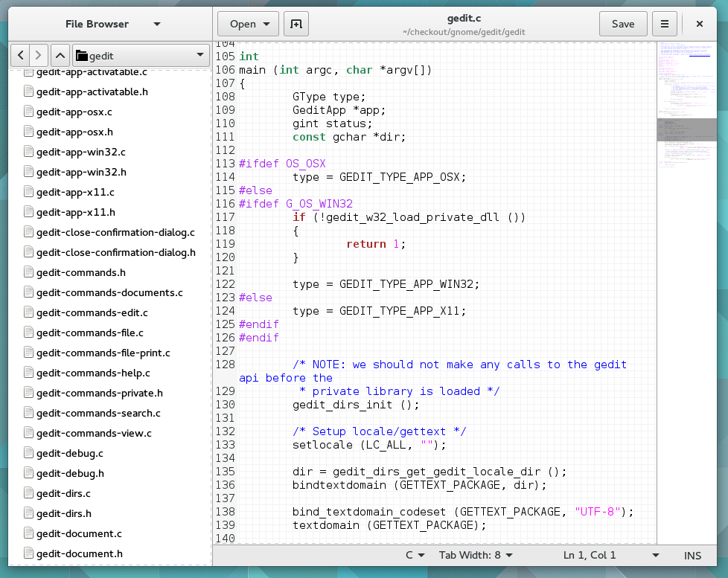Viewport: 728px width, 578px height.
Task: Click 'GEDIT_TYPE_APP_X11' on line 124
Action: 399,311
